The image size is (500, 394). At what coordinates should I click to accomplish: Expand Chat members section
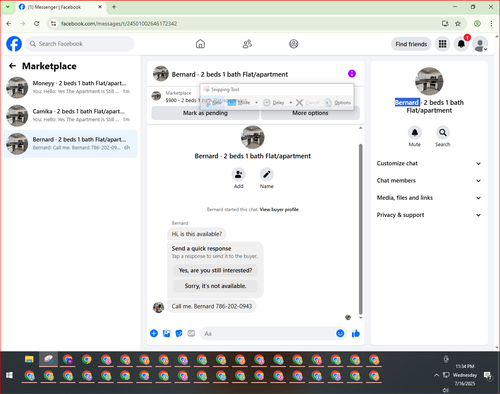[x=429, y=181]
